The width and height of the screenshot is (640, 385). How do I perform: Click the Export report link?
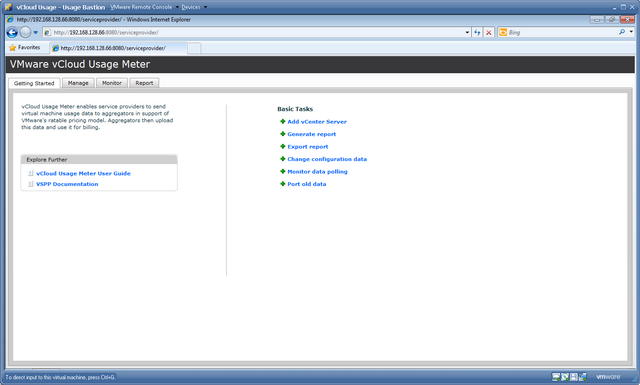click(x=307, y=147)
